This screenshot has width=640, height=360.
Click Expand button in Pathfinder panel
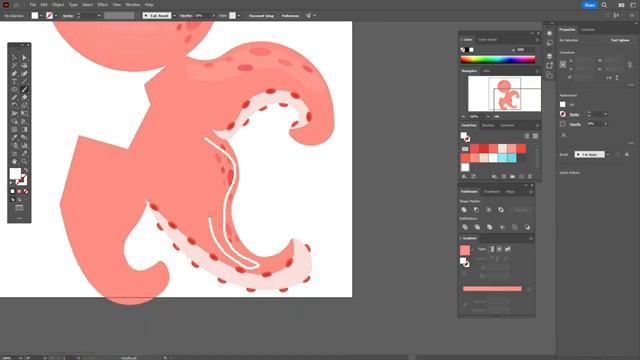pyautogui.click(x=520, y=210)
